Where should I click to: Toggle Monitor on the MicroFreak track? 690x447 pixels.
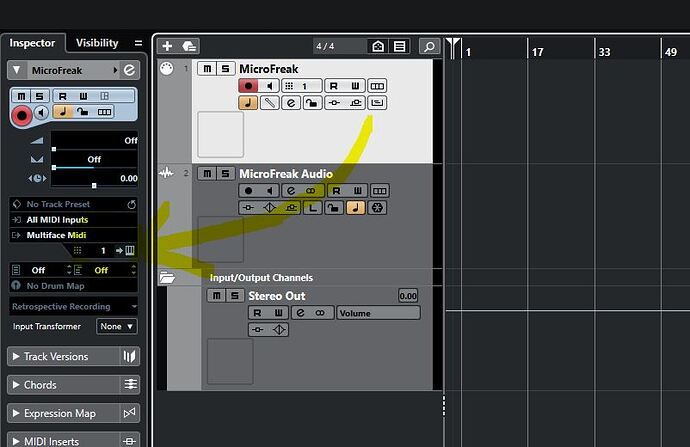point(269,86)
